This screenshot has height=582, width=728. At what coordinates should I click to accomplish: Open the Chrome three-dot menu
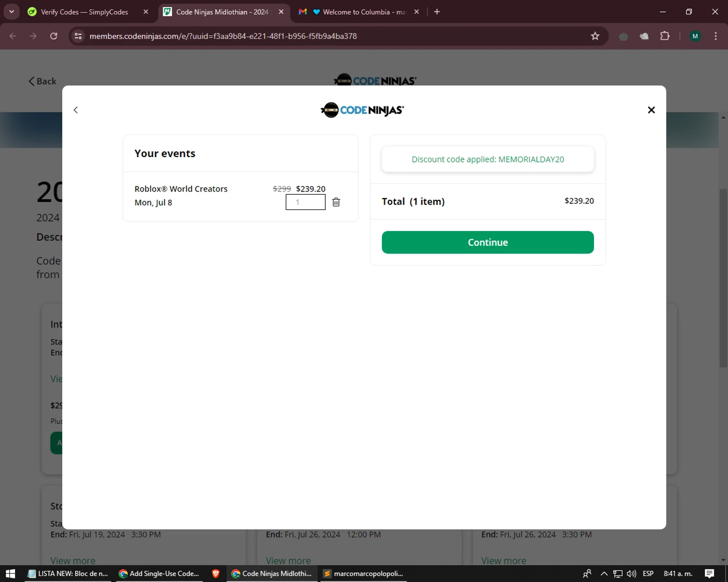715,36
